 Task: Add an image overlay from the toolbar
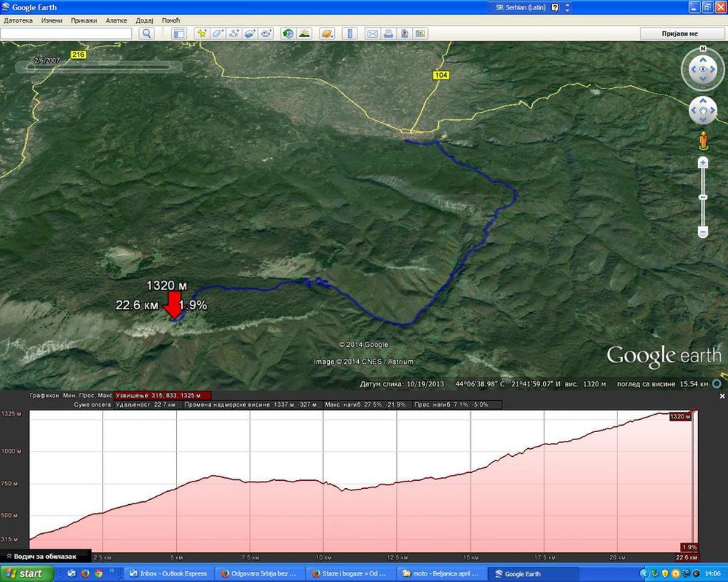point(250,33)
